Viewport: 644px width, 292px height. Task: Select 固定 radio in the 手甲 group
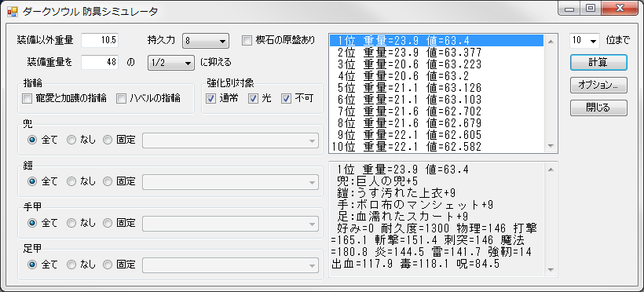(x=107, y=223)
